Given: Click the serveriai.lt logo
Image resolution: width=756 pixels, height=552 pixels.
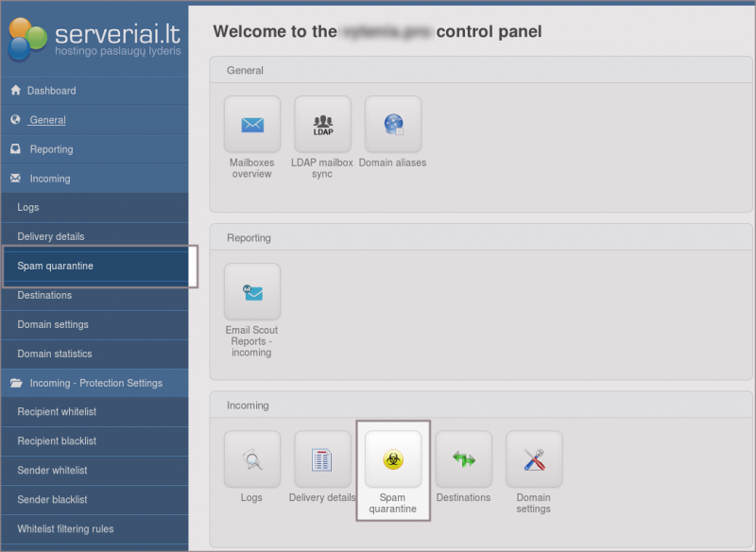Looking at the screenshot, I should 93,40.
